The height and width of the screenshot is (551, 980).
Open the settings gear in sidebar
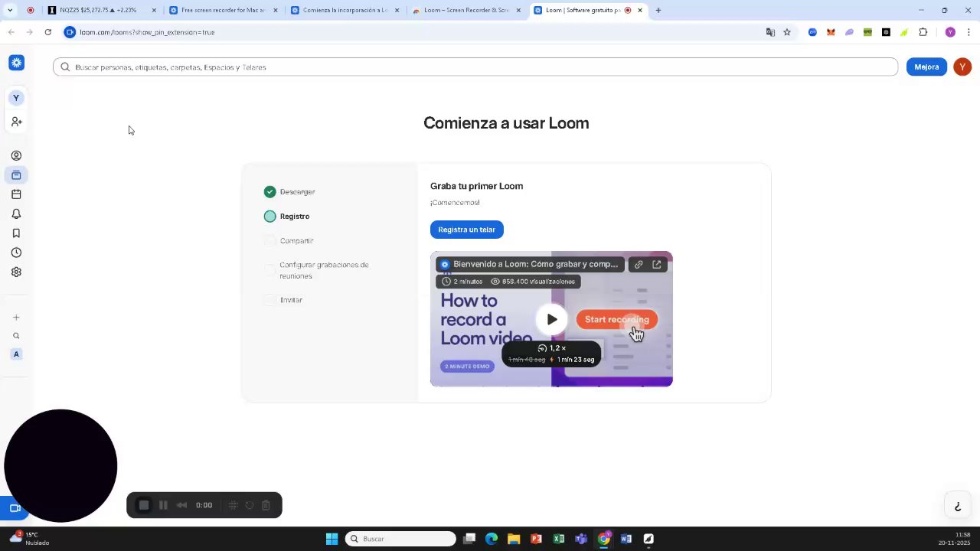[x=16, y=272]
